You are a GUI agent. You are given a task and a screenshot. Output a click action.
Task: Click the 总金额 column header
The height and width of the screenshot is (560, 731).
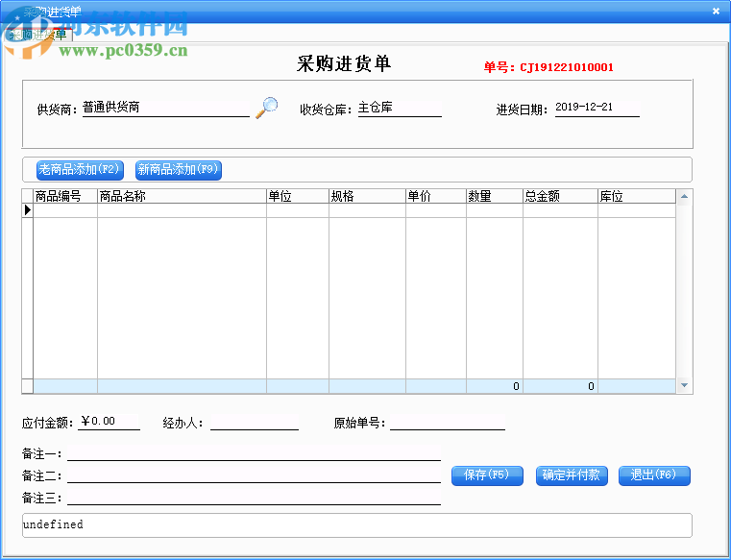click(x=560, y=196)
